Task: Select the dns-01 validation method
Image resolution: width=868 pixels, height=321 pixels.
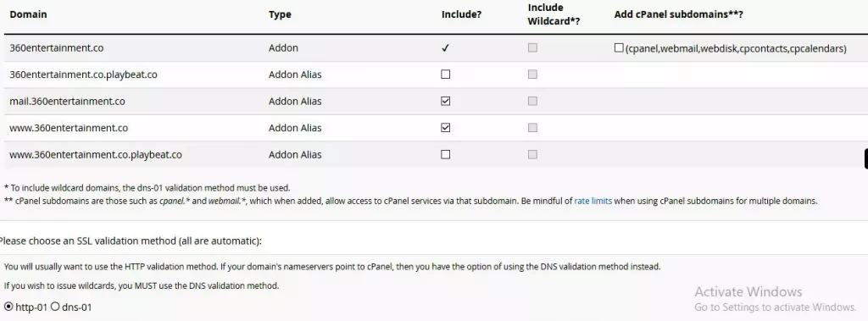Action: click(x=55, y=307)
